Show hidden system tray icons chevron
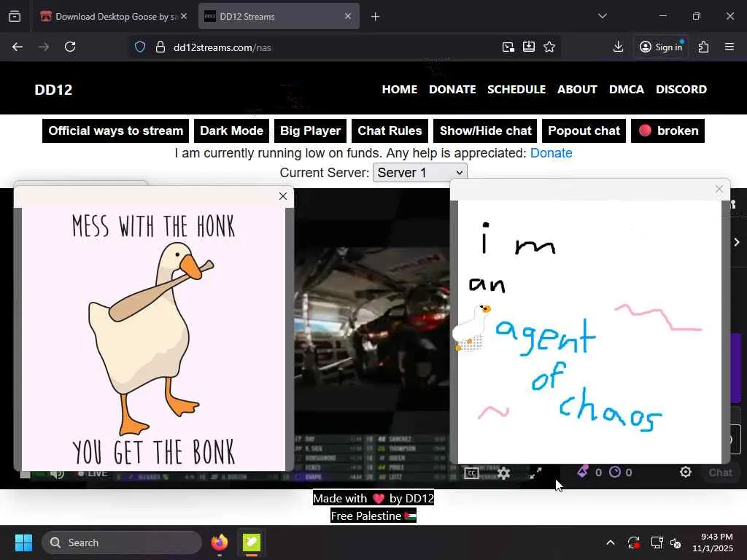747x560 pixels. click(x=611, y=542)
